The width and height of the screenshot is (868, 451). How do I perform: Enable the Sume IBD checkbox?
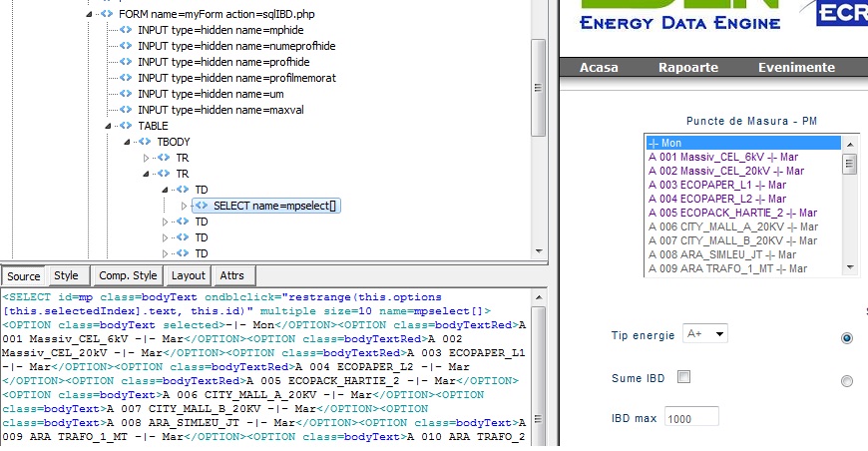(684, 377)
